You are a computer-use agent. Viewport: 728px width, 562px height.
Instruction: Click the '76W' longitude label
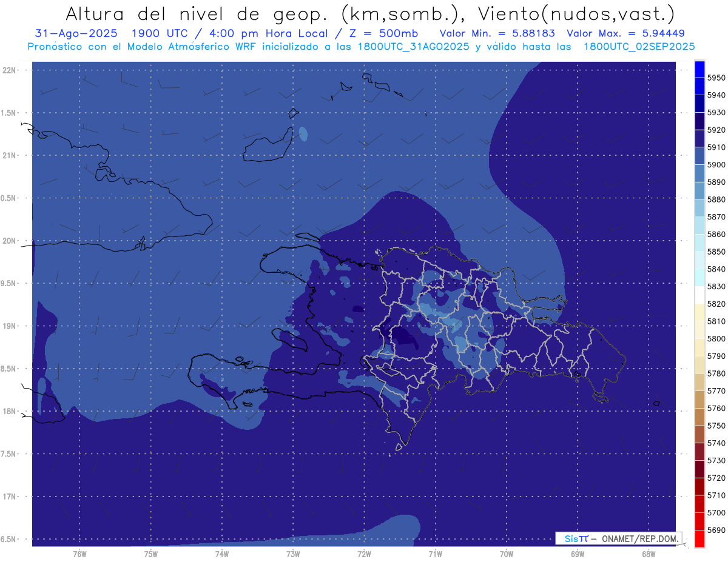[79, 554]
